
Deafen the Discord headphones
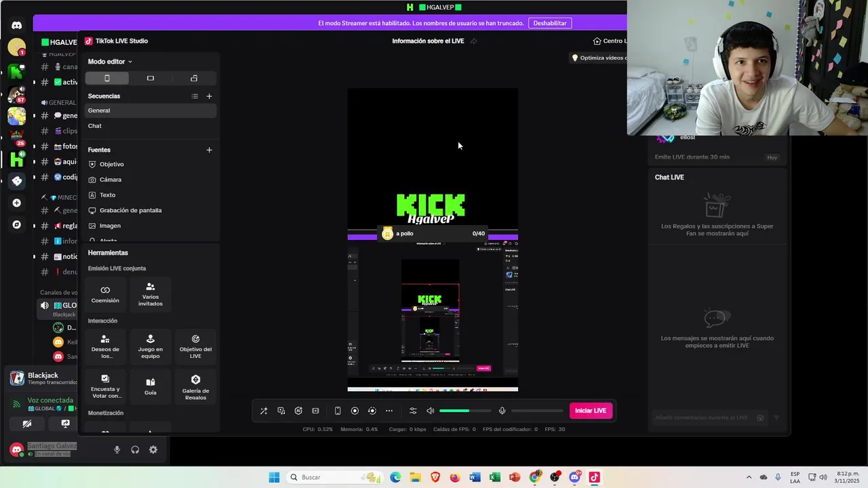point(135,449)
